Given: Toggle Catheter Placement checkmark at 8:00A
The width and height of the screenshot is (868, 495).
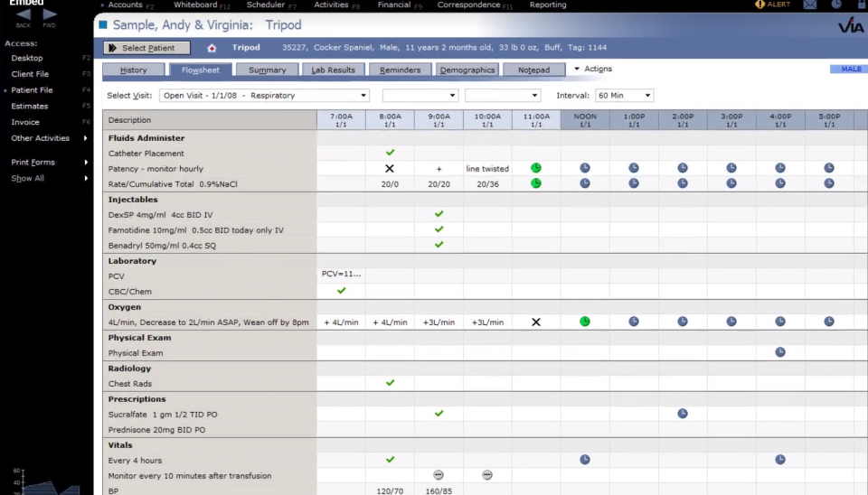Looking at the screenshot, I should [x=390, y=153].
